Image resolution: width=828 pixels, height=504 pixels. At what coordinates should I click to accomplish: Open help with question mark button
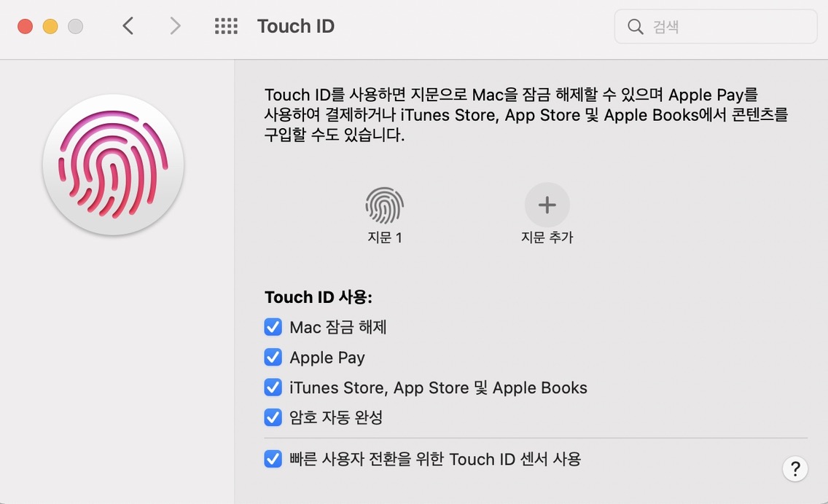tap(795, 468)
